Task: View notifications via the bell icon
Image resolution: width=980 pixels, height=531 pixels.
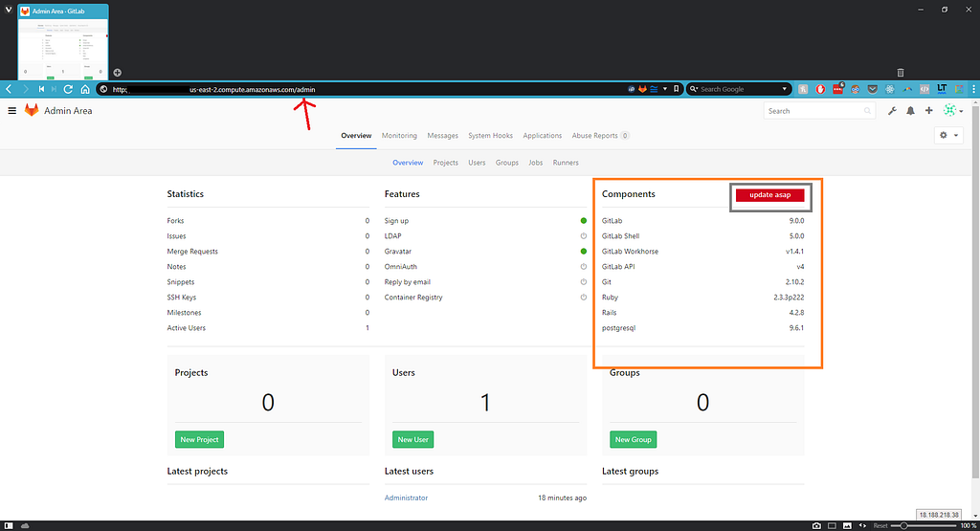Action: pos(911,111)
